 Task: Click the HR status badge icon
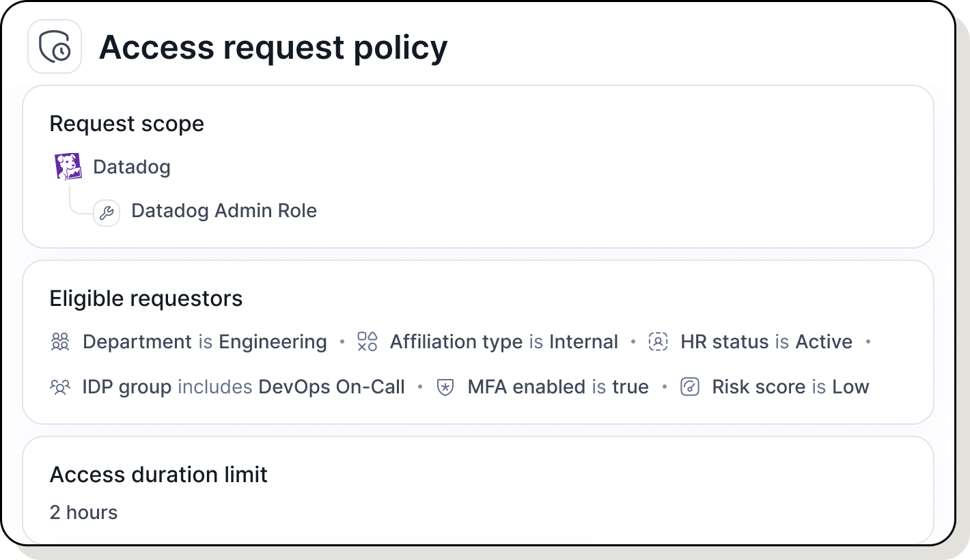pos(658,341)
